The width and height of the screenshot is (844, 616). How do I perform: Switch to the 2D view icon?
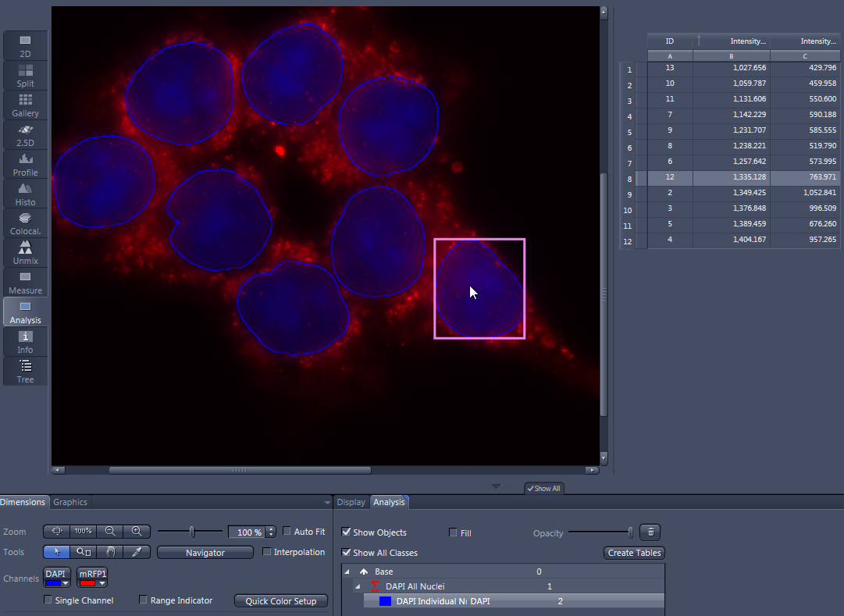[24, 45]
